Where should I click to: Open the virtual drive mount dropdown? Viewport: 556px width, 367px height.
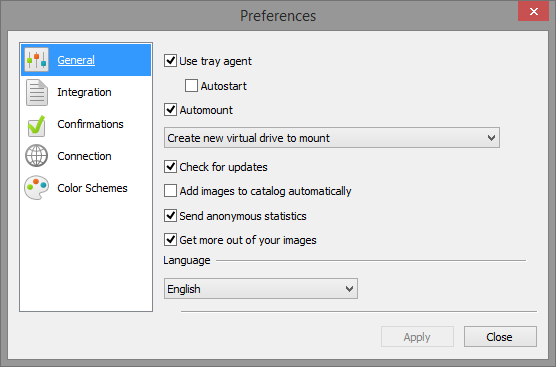click(332, 138)
